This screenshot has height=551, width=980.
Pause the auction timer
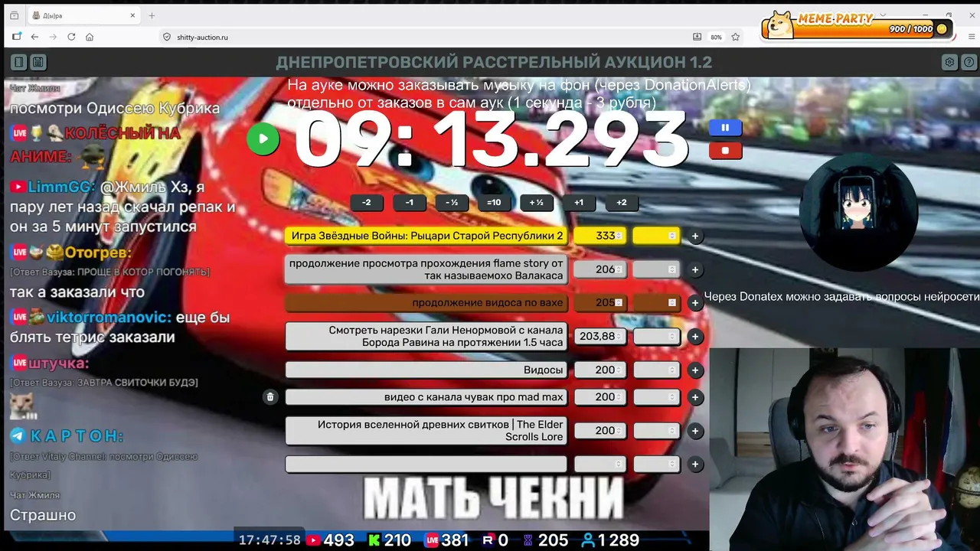click(725, 128)
